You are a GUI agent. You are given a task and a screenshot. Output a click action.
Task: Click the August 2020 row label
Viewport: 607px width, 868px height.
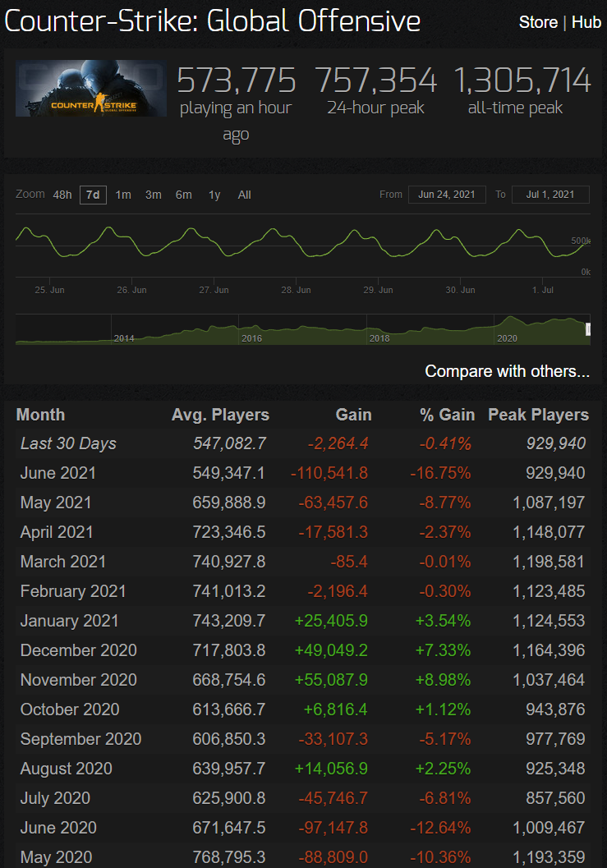pos(67,769)
